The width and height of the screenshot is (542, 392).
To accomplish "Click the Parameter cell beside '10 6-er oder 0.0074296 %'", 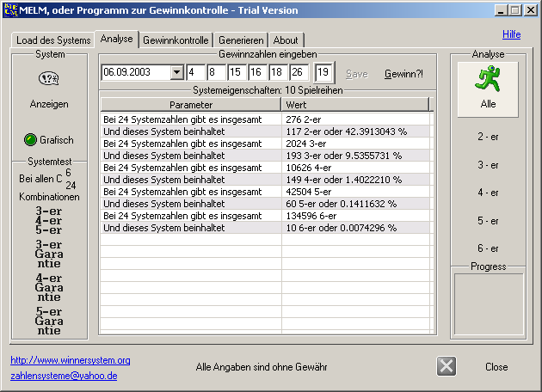I will tap(191, 228).
